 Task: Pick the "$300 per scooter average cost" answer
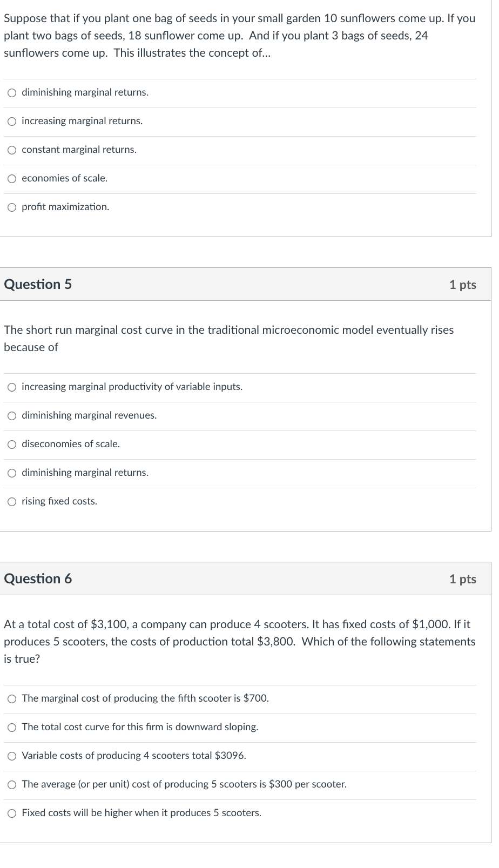tap(11, 784)
